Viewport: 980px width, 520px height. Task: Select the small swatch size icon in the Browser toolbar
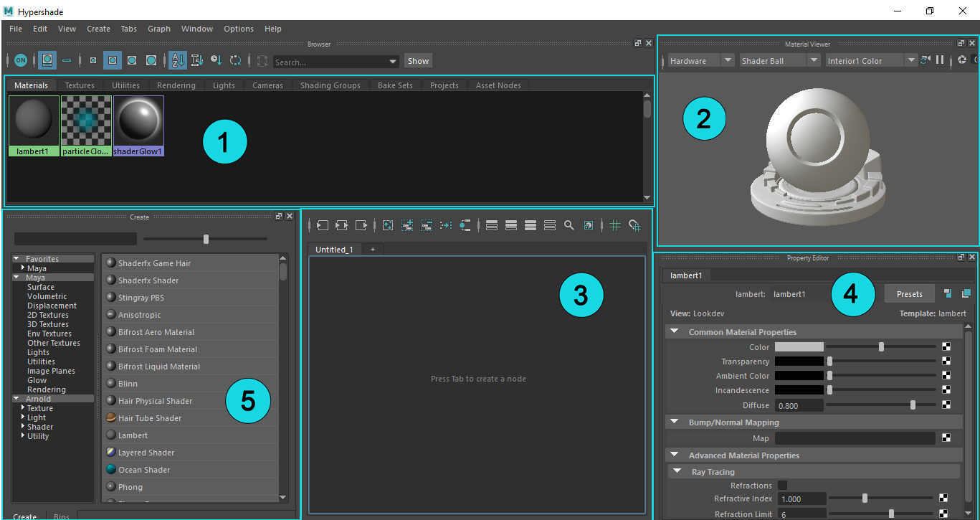pos(93,61)
